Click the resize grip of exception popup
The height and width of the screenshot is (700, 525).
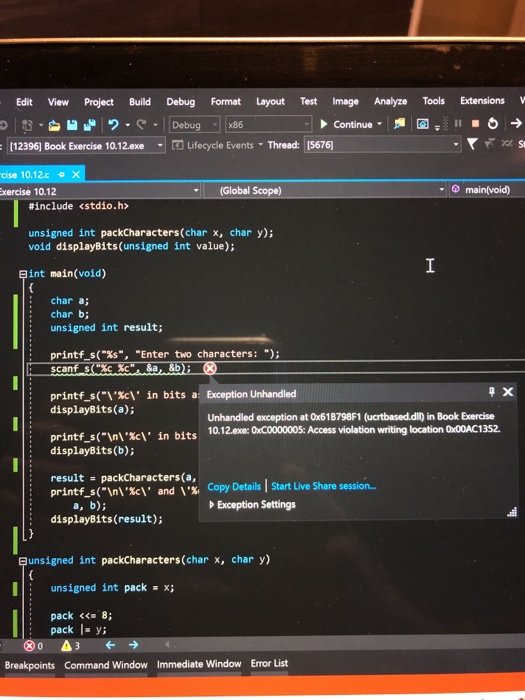[512, 512]
